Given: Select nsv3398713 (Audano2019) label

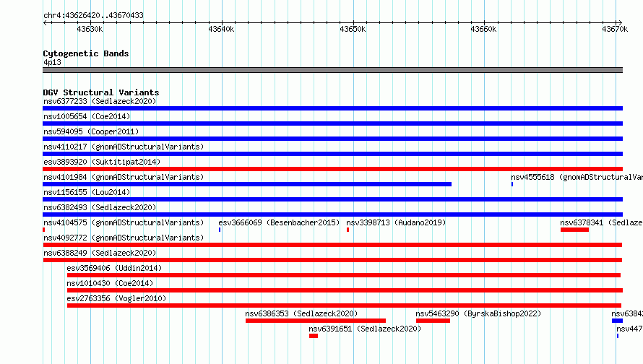Looking at the screenshot, I should coord(396,222).
